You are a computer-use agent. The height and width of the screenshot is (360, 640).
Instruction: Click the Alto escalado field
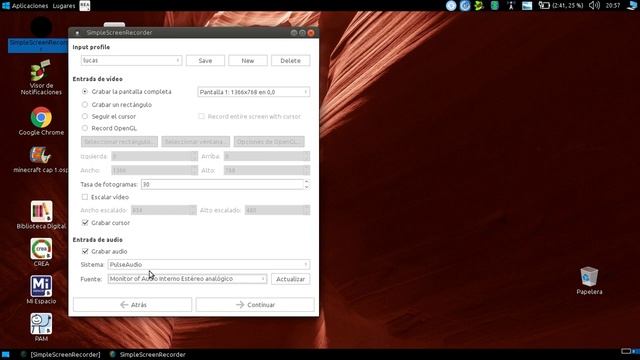(277, 210)
